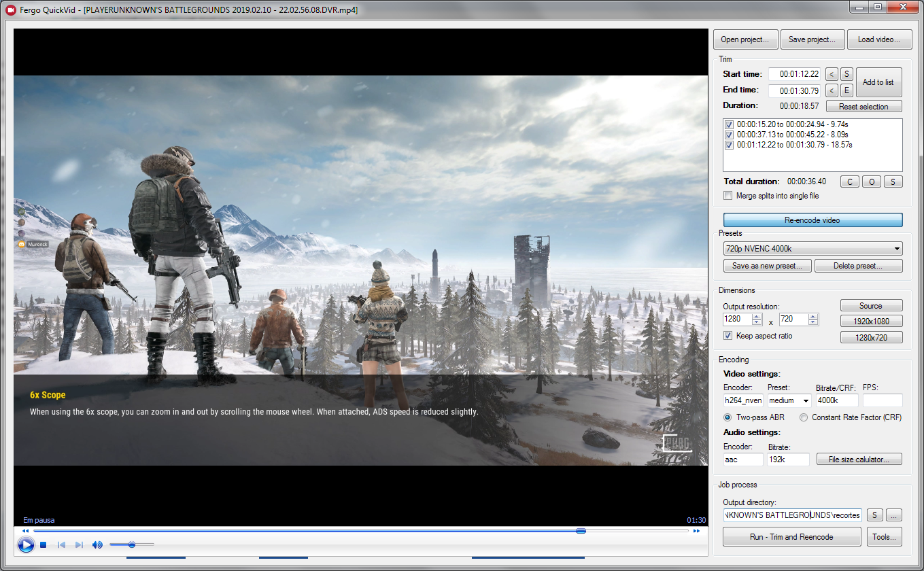The width and height of the screenshot is (924, 571).
Task: Click the Start time field 00:01:12.22
Action: [x=795, y=74]
